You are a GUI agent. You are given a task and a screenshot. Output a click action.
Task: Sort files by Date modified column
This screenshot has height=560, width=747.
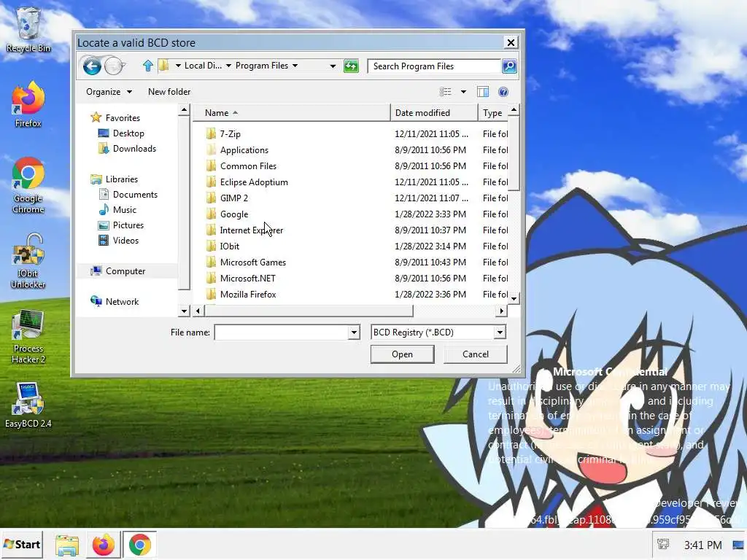coord(433,113)
